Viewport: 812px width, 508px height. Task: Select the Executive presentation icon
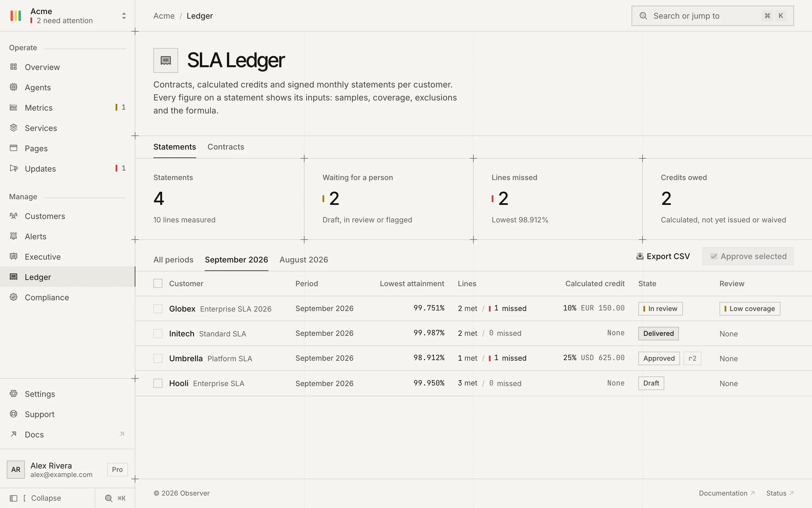pos(14,256)
